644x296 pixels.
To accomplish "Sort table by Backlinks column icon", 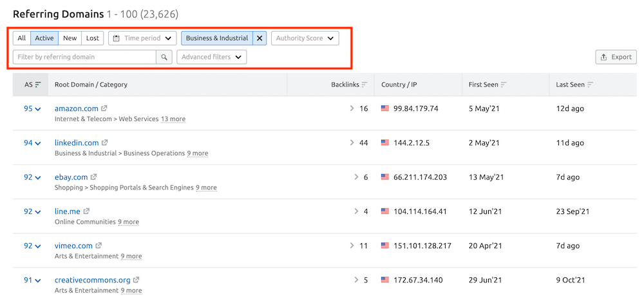I will [365, 84].
